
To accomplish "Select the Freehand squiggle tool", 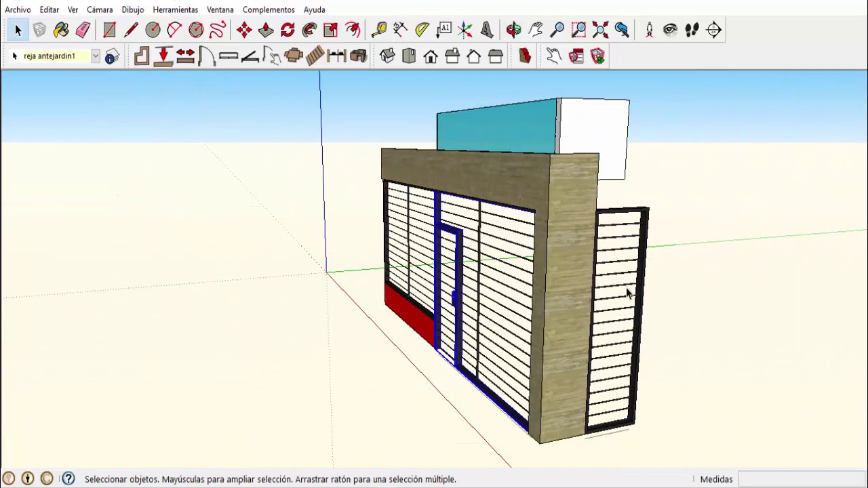I will click(218, 30).
